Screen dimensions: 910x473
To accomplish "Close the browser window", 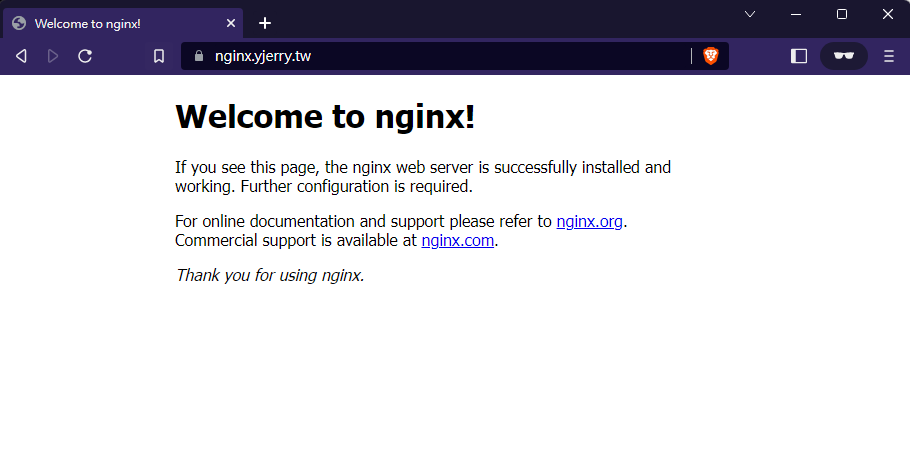I will point(887,14).
